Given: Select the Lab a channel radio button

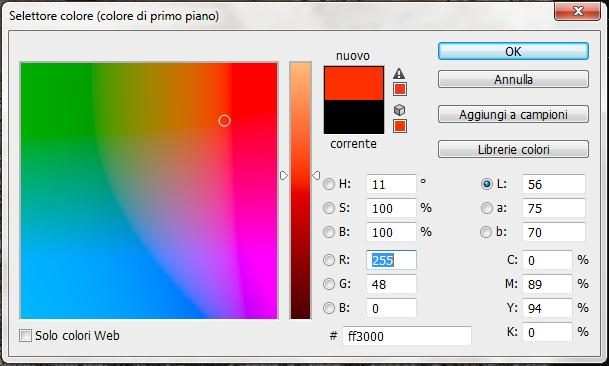Looking at the screenshot, I should tap(486, 208).
